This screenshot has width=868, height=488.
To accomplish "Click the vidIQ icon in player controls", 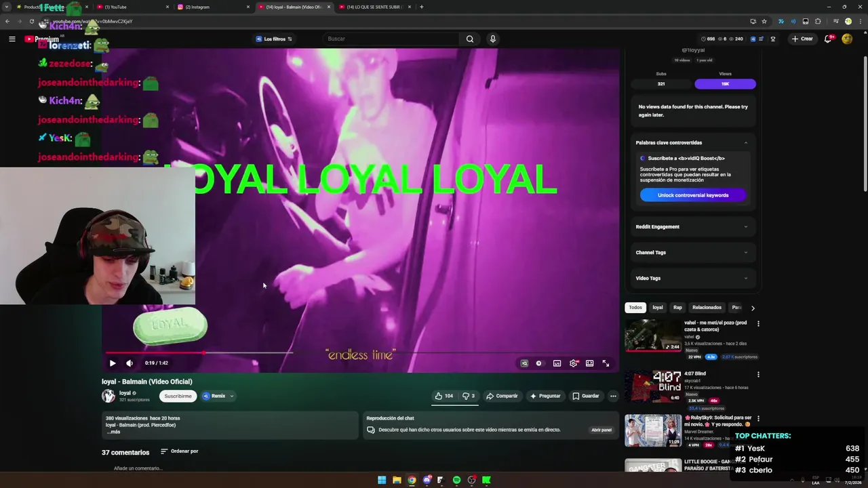I will [x=524, y=363].
